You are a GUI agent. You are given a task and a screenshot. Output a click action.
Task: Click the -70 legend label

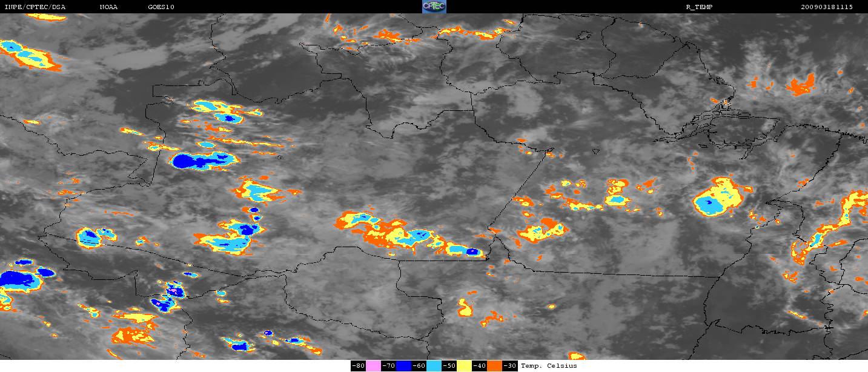[x=388, y=366]
